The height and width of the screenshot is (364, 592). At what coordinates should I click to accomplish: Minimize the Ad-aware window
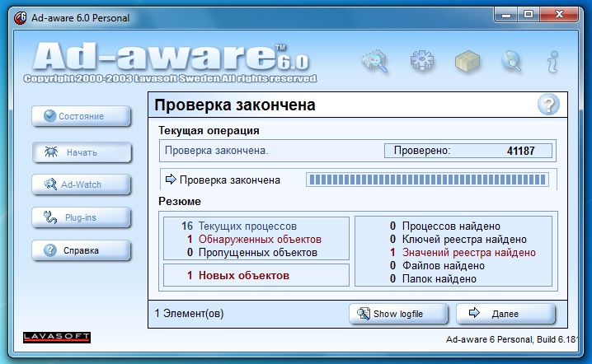point(506,15)
